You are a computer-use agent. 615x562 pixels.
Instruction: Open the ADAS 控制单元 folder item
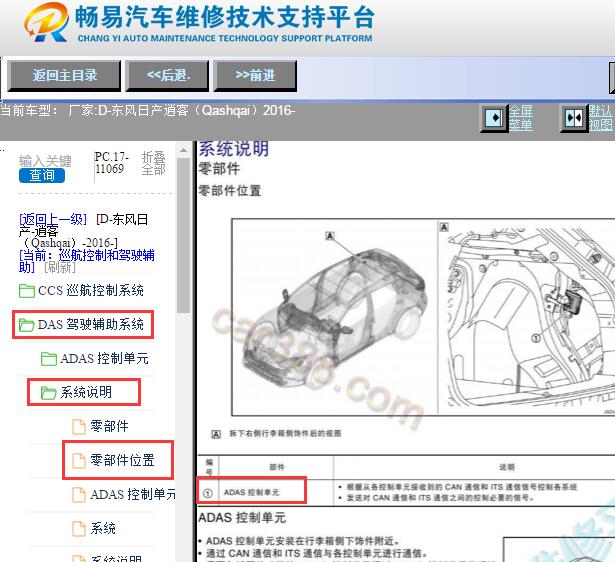click(x=104, y=358)
